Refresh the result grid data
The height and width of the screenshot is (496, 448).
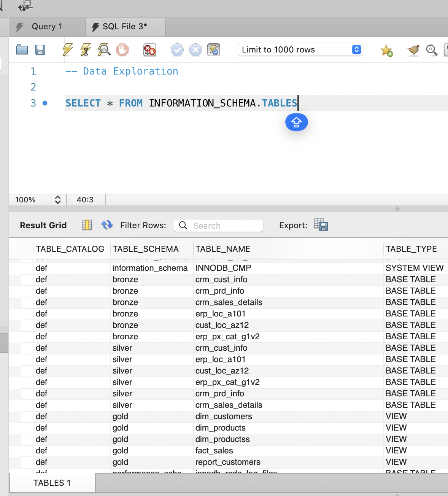(x=107, y=225)
